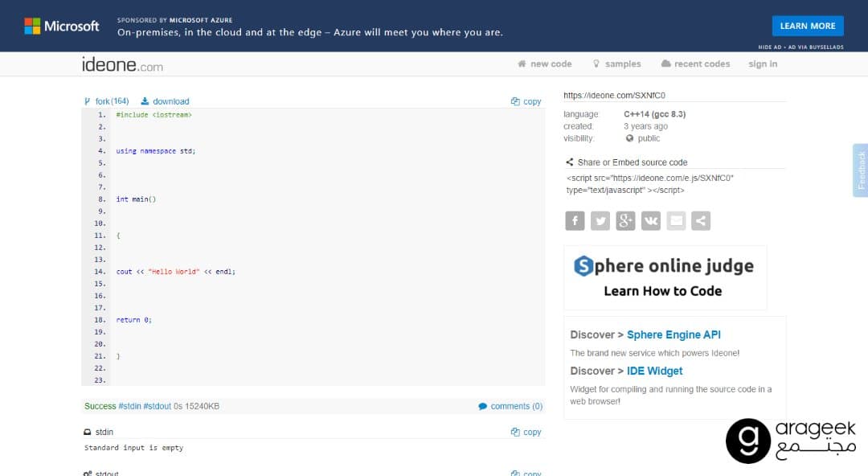The image size is (868, 476).
Task: Click the Standard input is empty text
Action: point(133,448)
